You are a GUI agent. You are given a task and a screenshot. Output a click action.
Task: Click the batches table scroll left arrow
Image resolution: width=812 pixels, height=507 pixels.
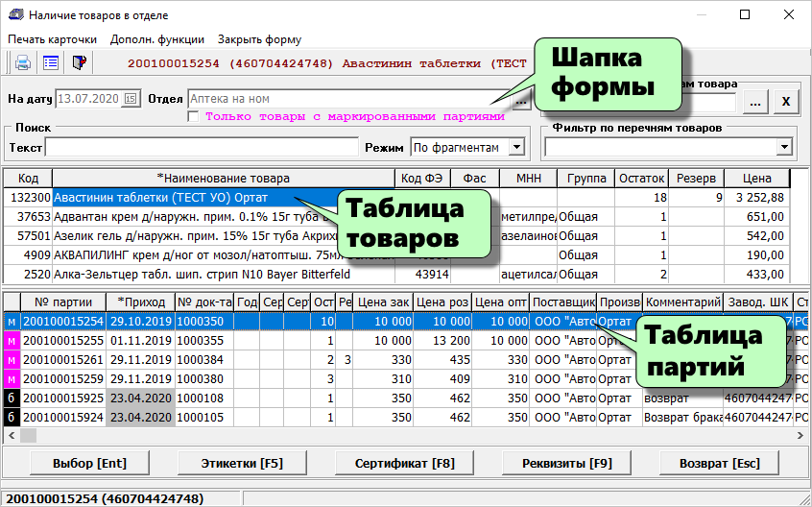coord(12,436)
